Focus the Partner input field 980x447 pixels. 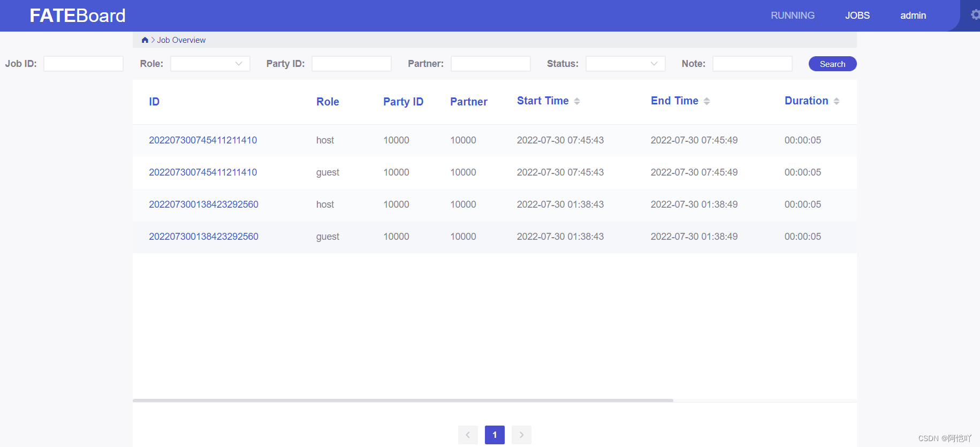click(x=491, y=64)
